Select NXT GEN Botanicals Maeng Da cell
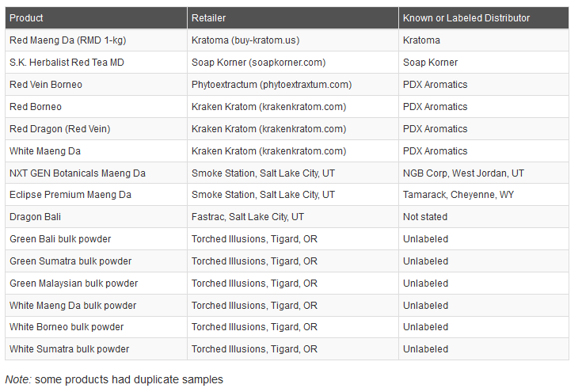The image size is (582, 392). [x=78, y=173]
